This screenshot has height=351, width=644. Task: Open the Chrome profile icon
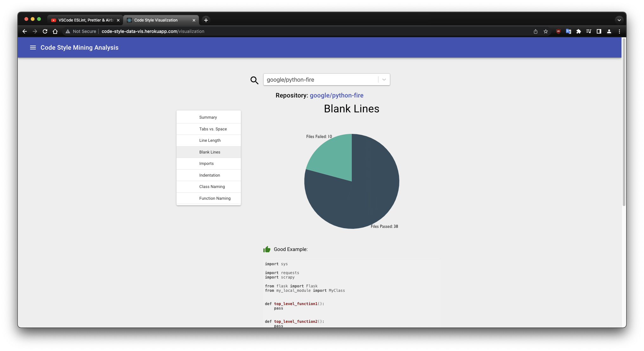click(609, 31)
